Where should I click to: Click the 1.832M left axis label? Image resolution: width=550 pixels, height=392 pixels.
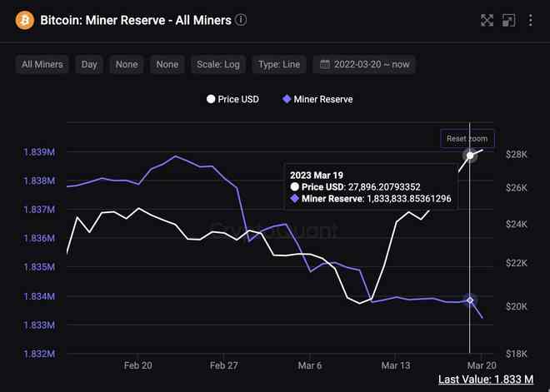pos(39,354)
